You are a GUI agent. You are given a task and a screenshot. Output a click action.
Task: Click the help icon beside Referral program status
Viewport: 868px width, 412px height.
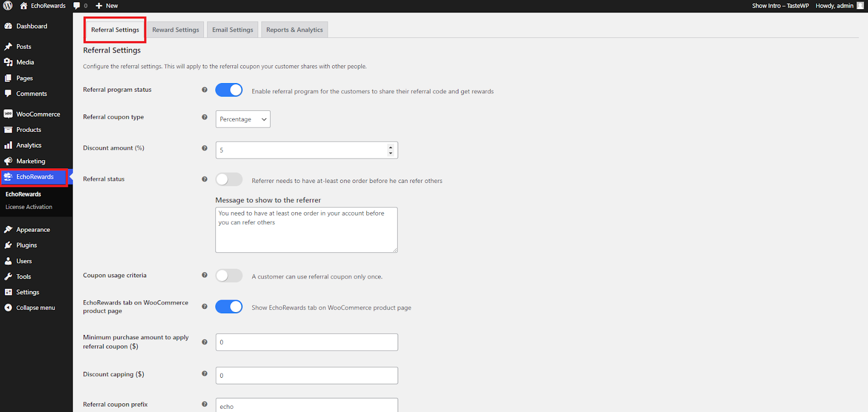(205, 90)
